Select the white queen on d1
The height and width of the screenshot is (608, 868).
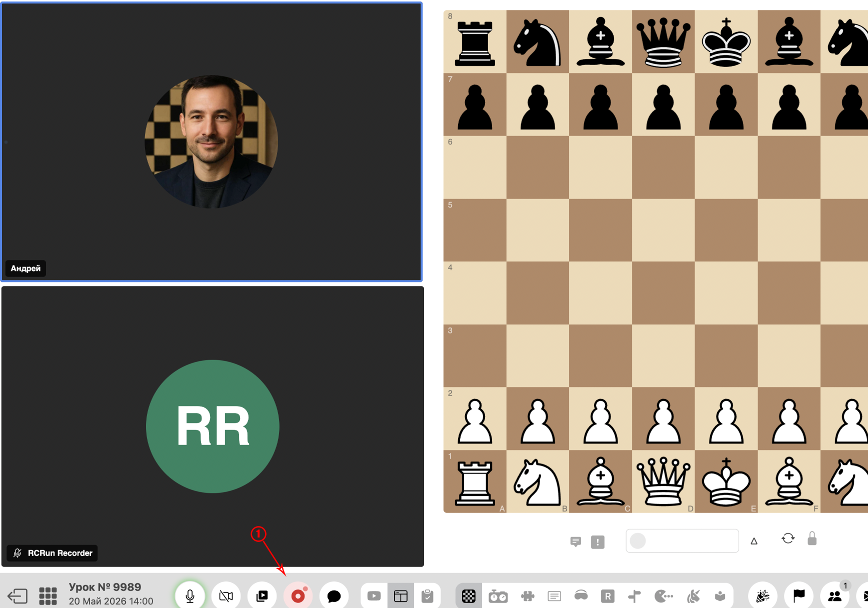point(663,481)
